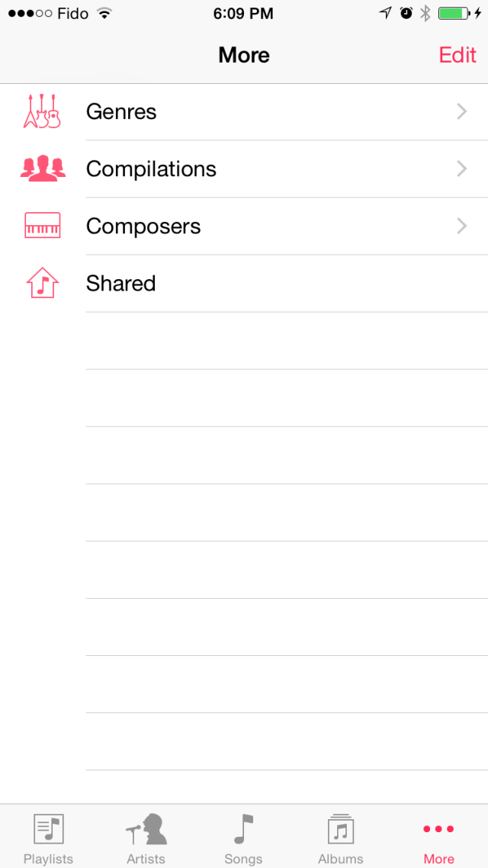Tap the Composers piano keyboard icon
The width and height of the screenshot is (488, 868).
42,227
